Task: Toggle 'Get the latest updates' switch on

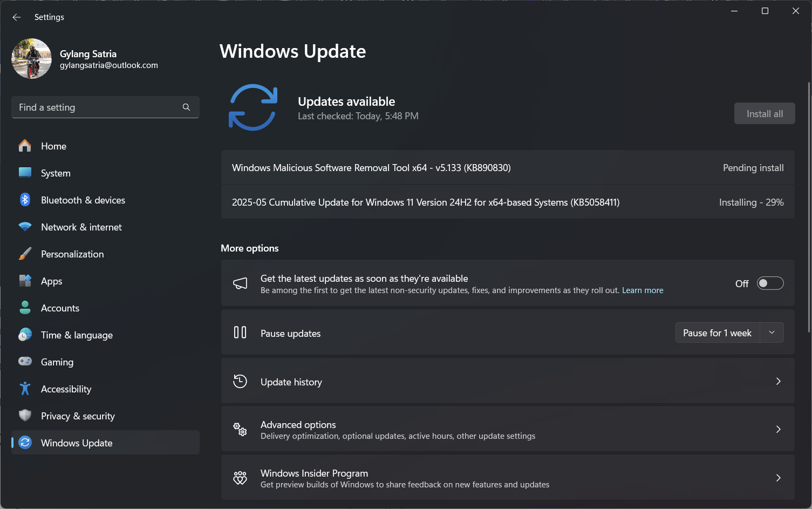Action: point(770,283)
